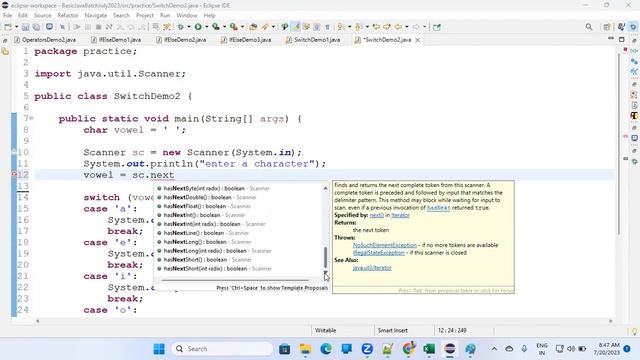Screen dimensions: 640x360
Task: Open the Refactor menu
Action: tap(68, 16)
